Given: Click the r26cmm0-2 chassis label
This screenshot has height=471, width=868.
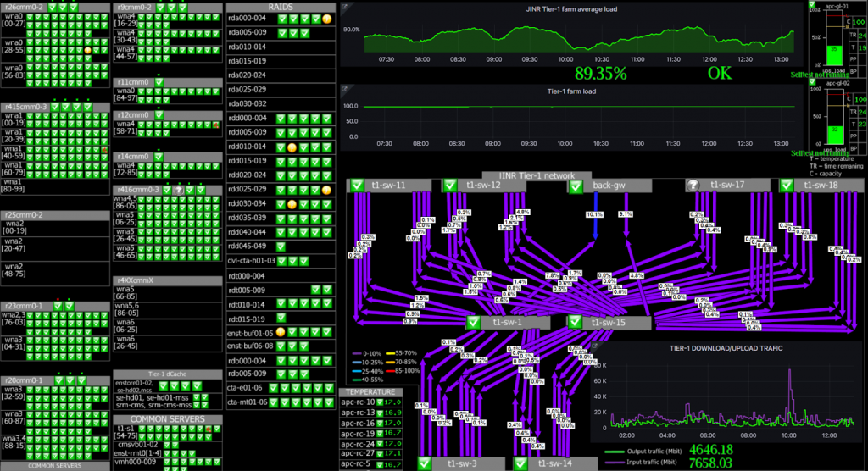Looking at the screenshot, I should click(24, 7).
